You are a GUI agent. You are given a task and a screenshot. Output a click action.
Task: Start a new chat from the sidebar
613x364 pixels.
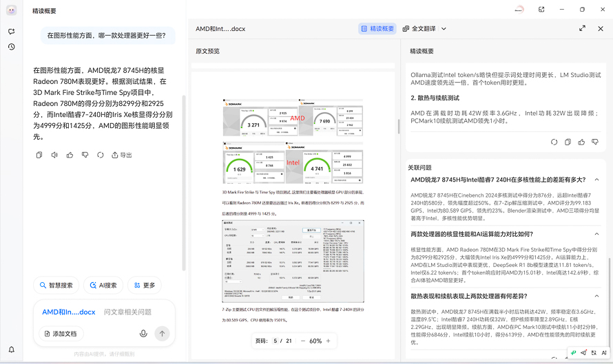point(11,31)
